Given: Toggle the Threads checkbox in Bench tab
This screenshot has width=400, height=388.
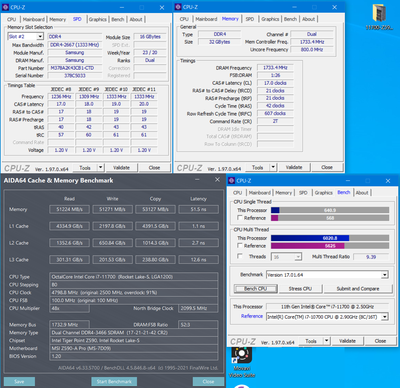Looking at the screenshot, I should click(x=240, y=256).
